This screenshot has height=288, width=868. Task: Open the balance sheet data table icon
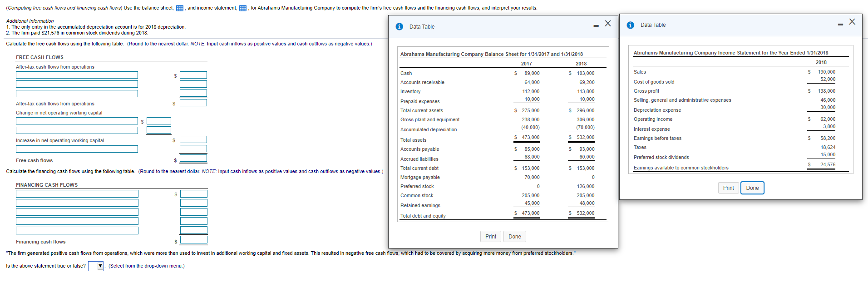180,8
